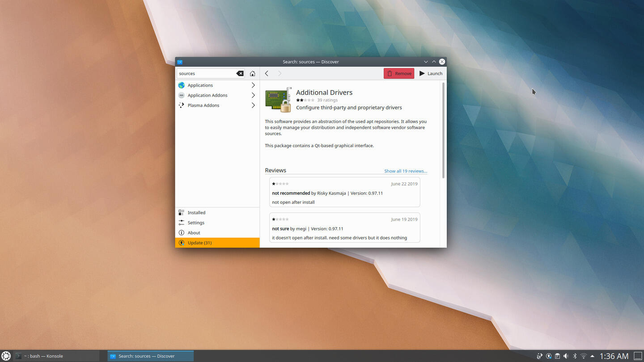The height and width of the screenshot is (362, 644).
Task: Click the Discover taskbar entry
Action: click(151, 356)
